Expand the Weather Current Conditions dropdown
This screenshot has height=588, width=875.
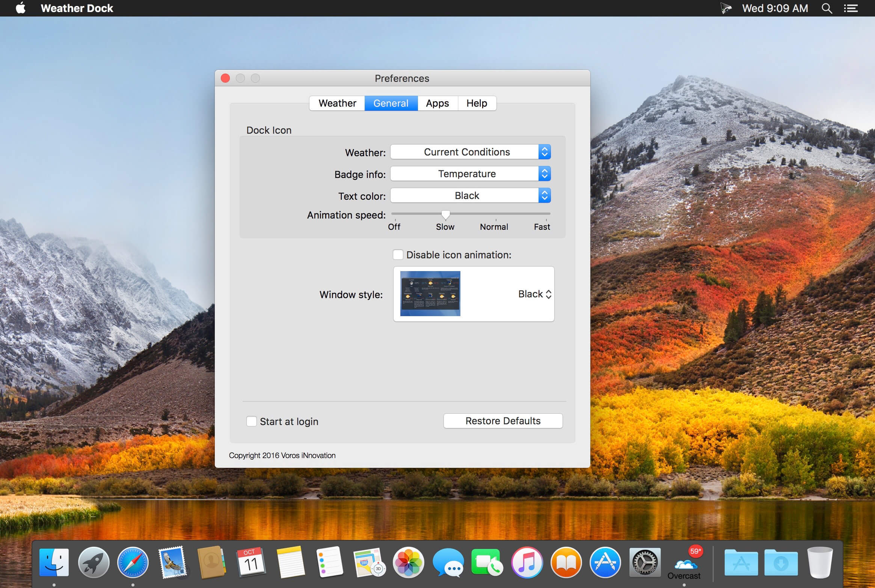471,152
